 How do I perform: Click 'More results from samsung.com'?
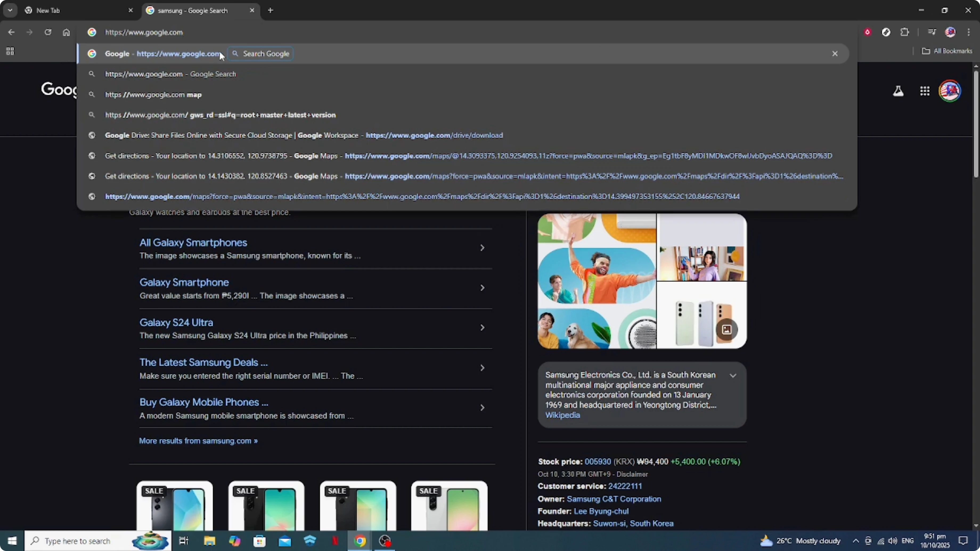pos(198,441)
